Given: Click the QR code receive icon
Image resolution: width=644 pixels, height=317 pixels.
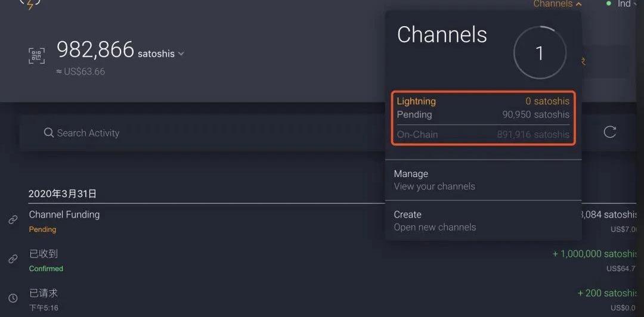Looking at the screenshot, I should coord(36,56).
